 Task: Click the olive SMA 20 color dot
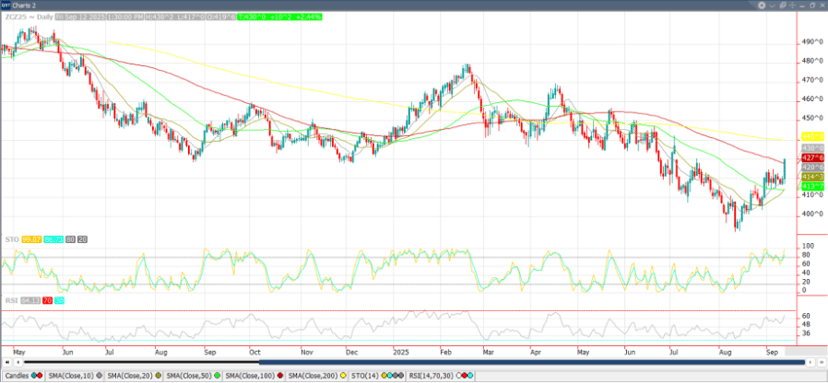[158, 376]
